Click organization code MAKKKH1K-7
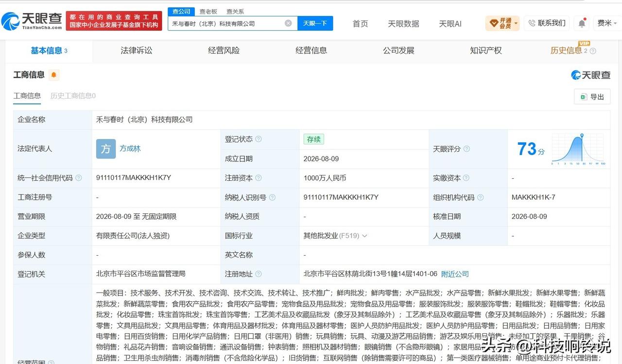The height and width of the screenshot is (364, 622). 534,197
